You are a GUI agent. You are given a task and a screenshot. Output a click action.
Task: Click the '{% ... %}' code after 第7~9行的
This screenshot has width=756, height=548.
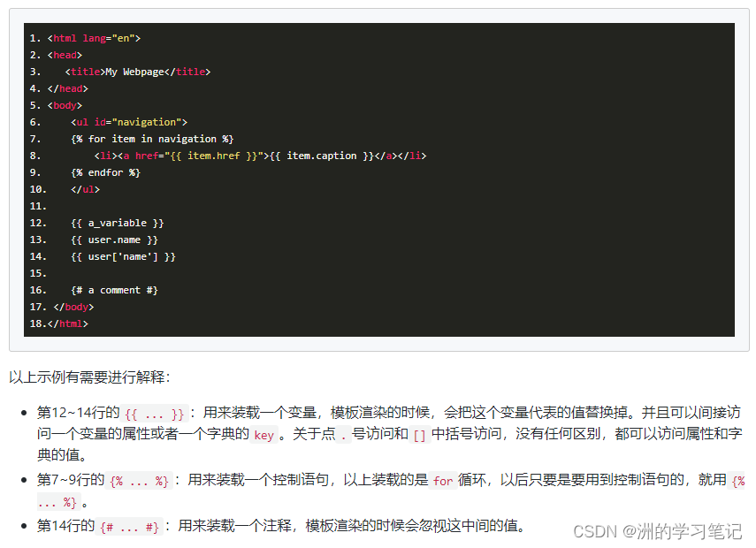click(x=139, y=481)
